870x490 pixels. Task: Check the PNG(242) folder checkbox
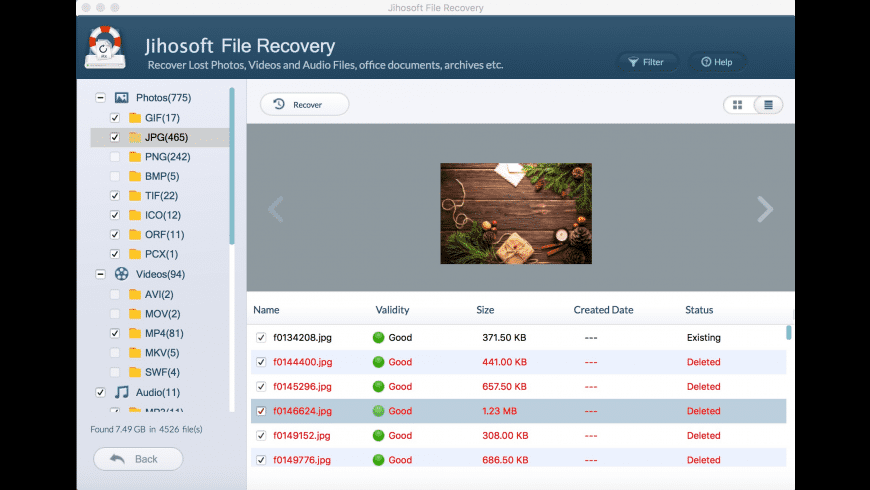click(x=115, y=156)
